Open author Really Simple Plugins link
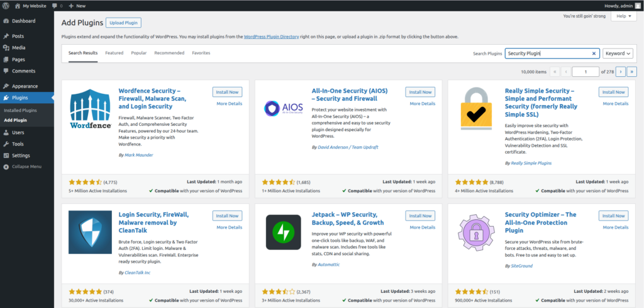 531,163
